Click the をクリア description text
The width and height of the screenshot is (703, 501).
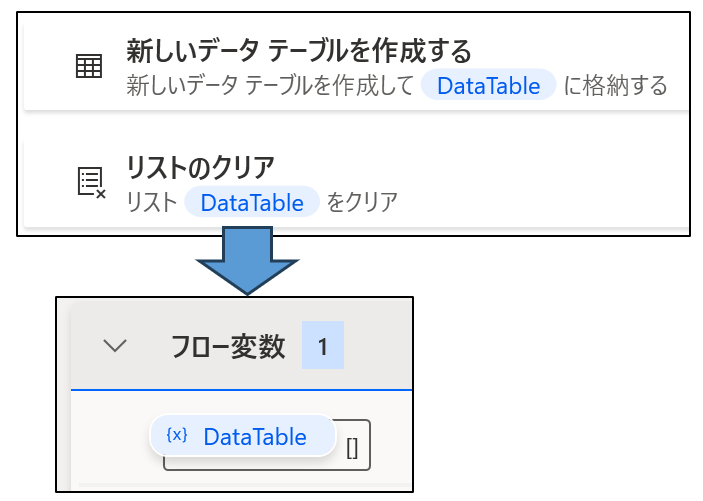(362, 202)
